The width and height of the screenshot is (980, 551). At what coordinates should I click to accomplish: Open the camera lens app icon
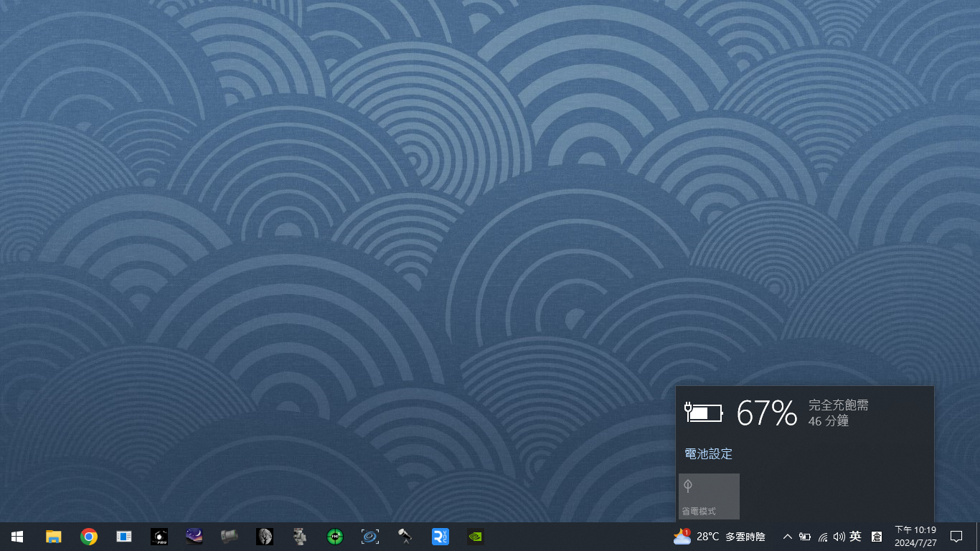pos(229,537)
